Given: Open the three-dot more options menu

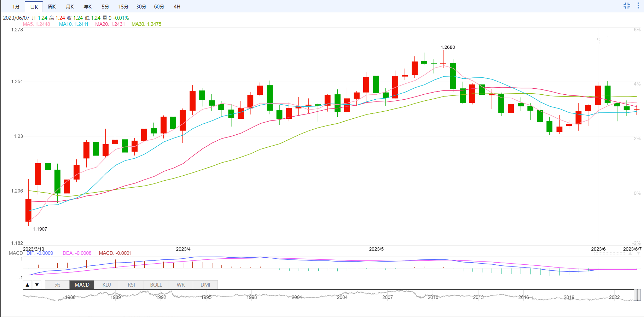Looking at the screenshot, I should coord(638,6).
